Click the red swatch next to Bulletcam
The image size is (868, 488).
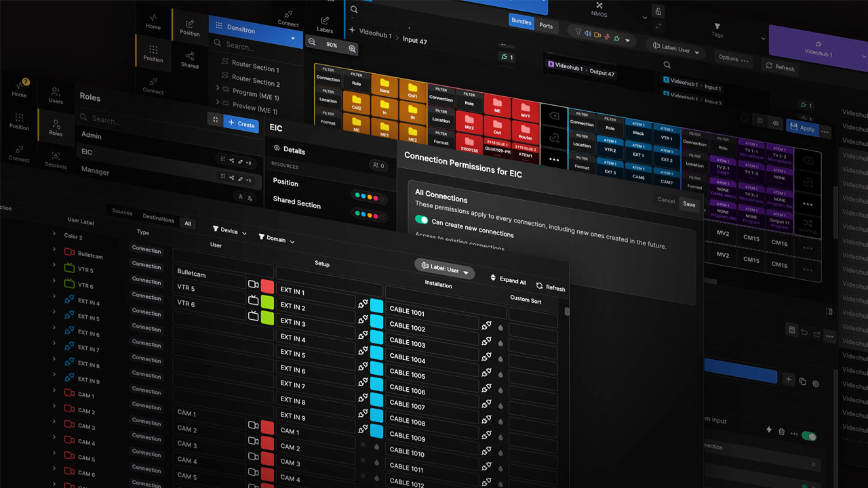[x=267, y=286]
